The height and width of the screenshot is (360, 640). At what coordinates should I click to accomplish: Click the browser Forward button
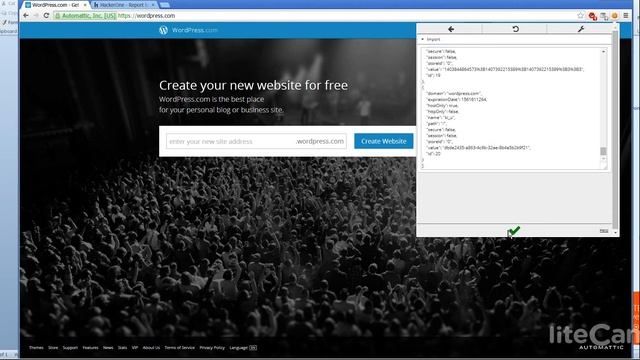click(x=36, y=16)
